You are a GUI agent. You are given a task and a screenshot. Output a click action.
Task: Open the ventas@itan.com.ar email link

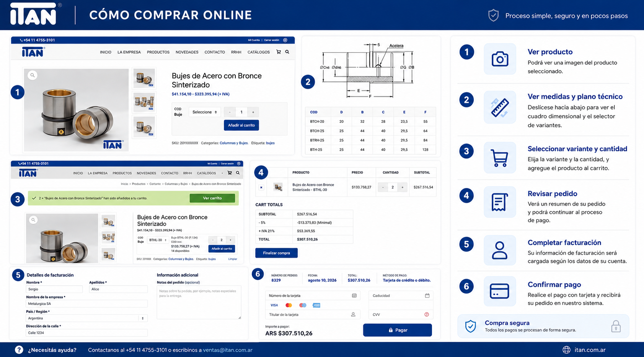228,350
